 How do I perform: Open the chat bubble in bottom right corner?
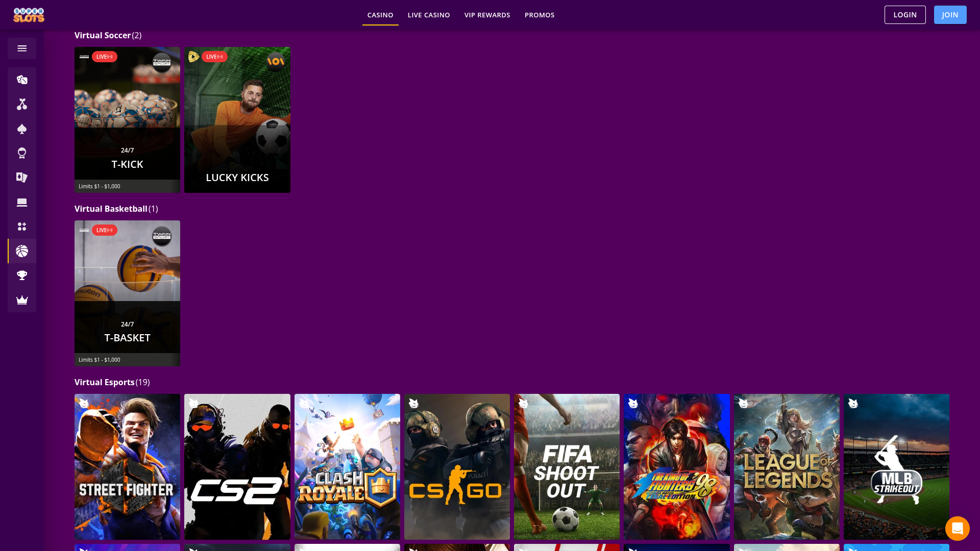click(x=957, y=529)
